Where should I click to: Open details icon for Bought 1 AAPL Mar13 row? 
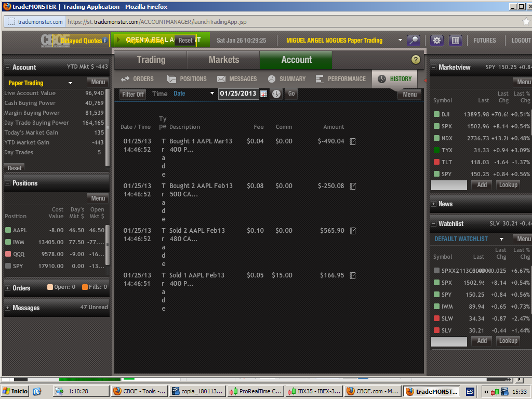(353, 141)
